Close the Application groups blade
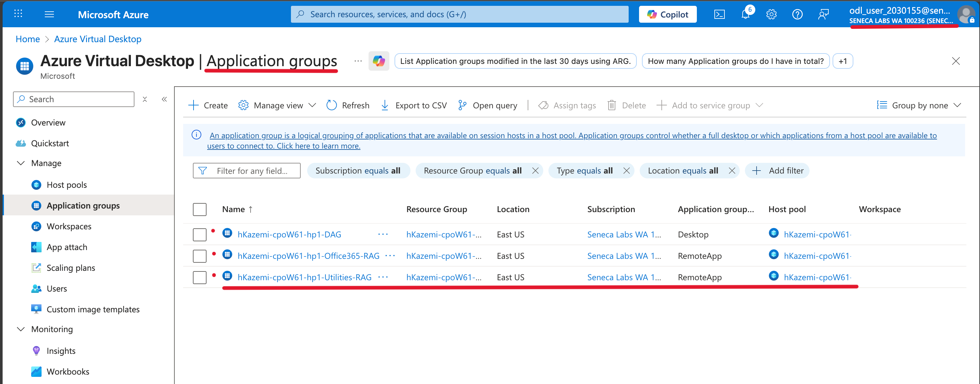Image resolution: width=980 pixels, height=384 pixels. (955, 61)
